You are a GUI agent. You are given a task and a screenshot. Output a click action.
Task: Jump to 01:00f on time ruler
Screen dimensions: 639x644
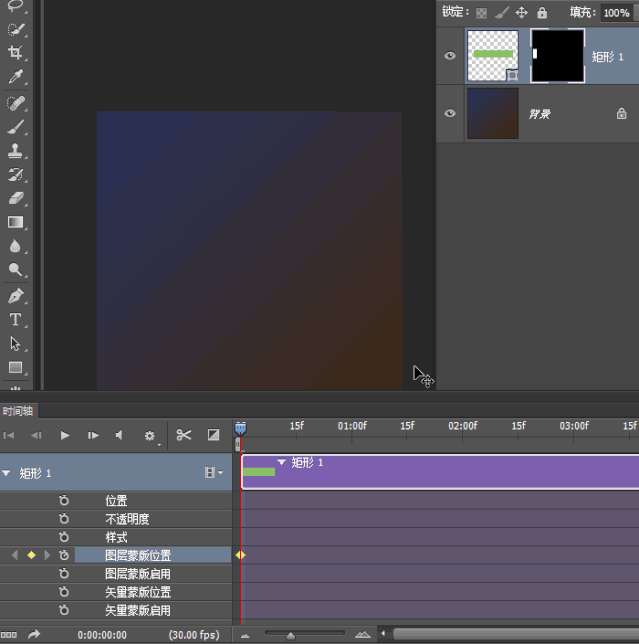click(x=352, y=426)
